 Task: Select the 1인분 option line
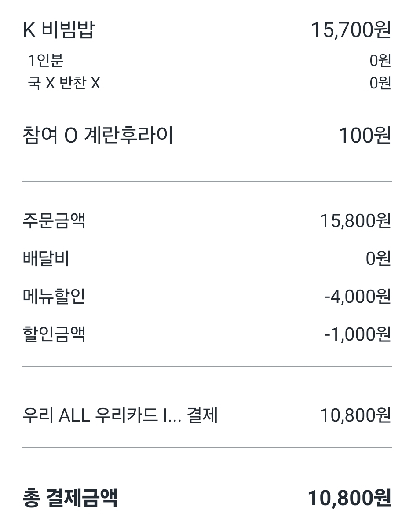46,61
